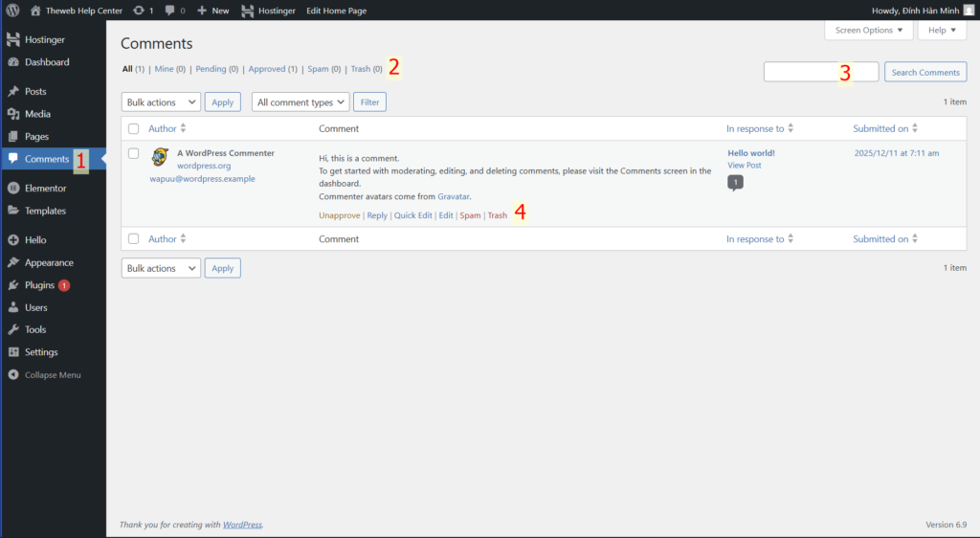This screenshot has width=980, height=538.
Task: Check the select-all checkbox in table header
Action: coord(134,129)
